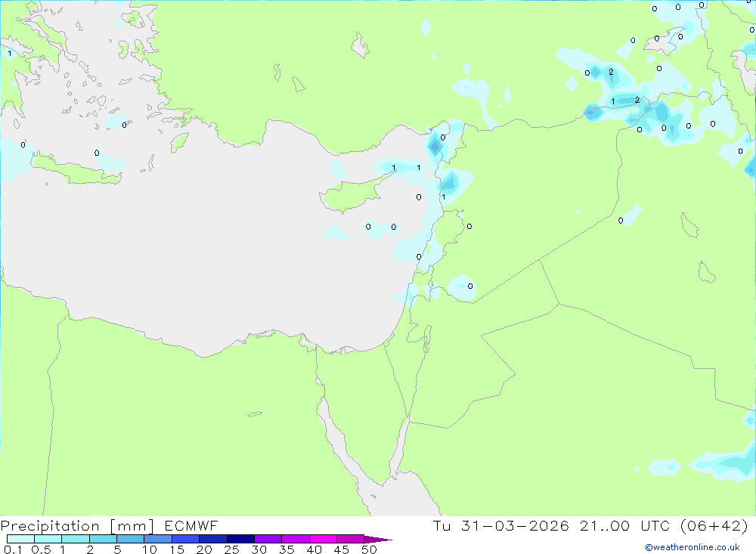Select the "15" legend scale label
Screen dimensions: 756x554
tap(177, 549)
